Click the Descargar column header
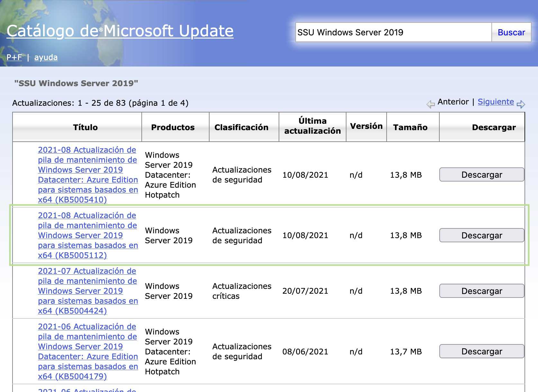538x392 pixels. click(x=494, y=127)
